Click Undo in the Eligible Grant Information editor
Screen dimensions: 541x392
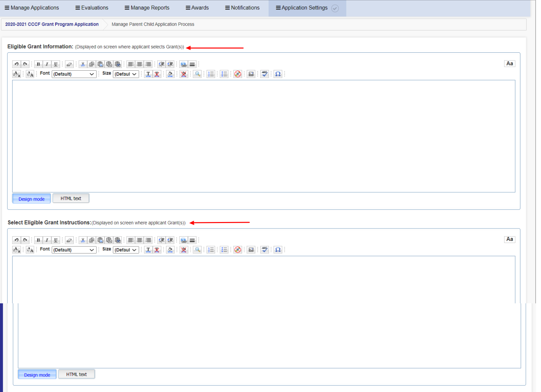click(17, 64)
